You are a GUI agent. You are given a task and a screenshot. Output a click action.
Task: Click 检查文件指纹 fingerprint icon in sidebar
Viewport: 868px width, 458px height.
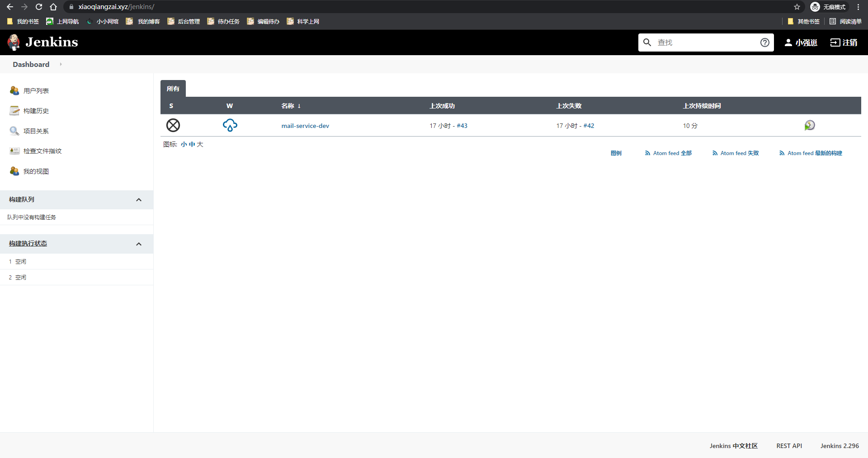[14, 151]
